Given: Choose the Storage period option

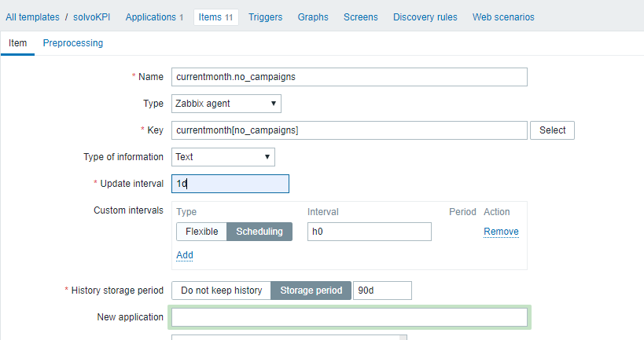Looking at the screenshot, I should tap(311, 291).
